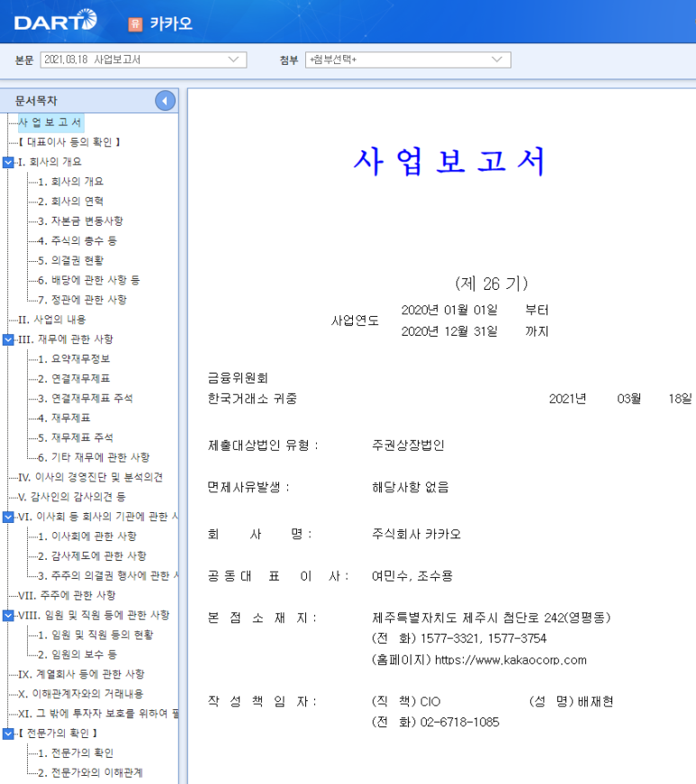The width and height of the screenshot is (696, 784).
Task: Open 1. 전문가의 확인 sub-entry
Action: click(76, 753)
